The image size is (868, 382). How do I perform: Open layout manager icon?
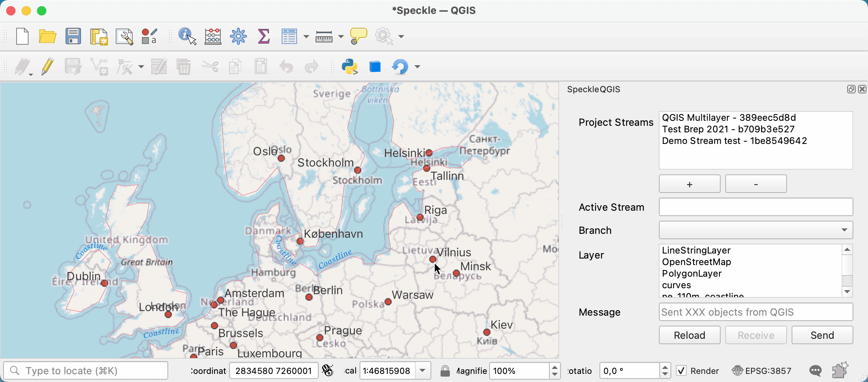[124, 37]
